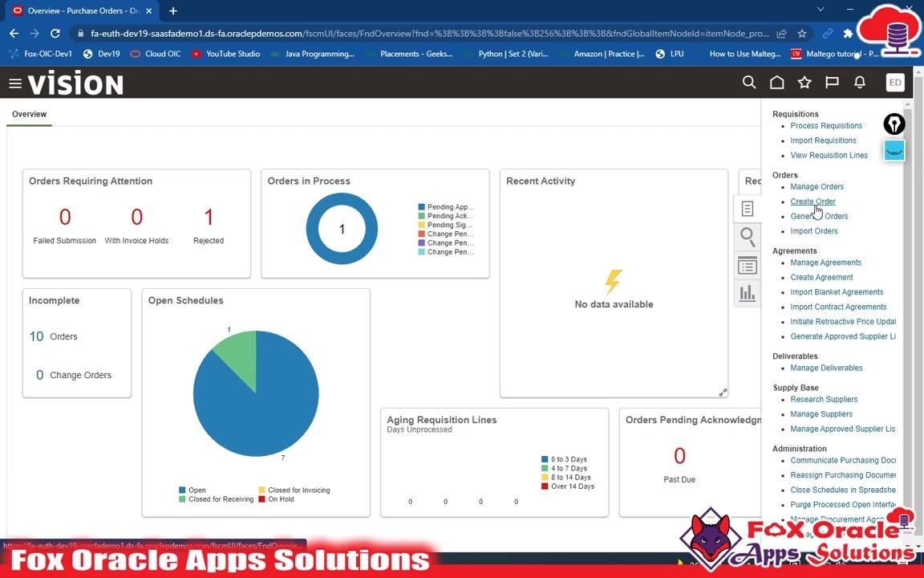
Task: Click Incomplete 0 Change Orders count
Action: (39, 375)
